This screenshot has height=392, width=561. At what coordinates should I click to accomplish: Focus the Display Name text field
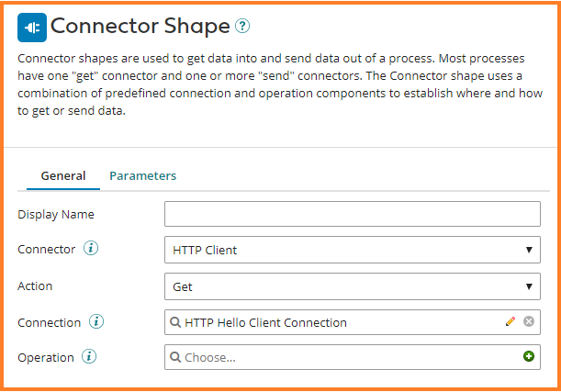[x=353, y=214]
